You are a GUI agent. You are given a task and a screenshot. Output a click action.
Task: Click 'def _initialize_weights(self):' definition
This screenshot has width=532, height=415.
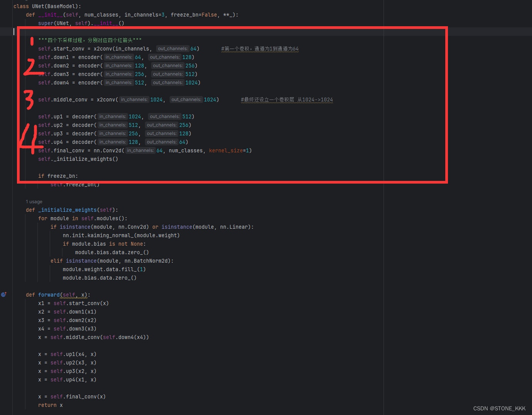click(x=72, y=210)
